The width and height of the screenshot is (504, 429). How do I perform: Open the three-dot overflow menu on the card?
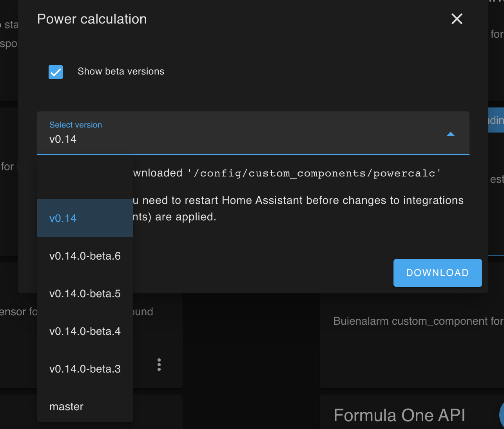(159, 365)
